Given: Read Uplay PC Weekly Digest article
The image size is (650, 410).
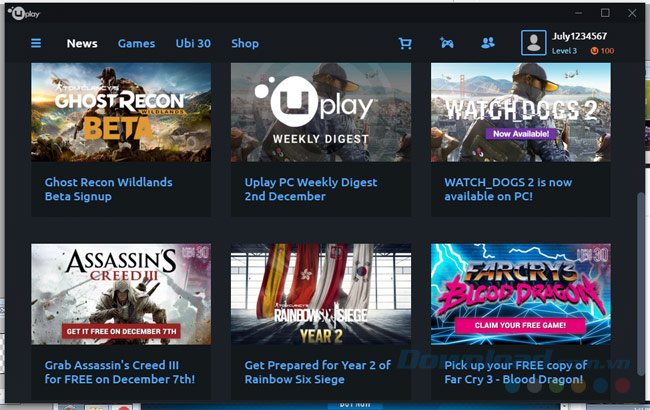Looking at the screenshot, I should click(310, 189).
